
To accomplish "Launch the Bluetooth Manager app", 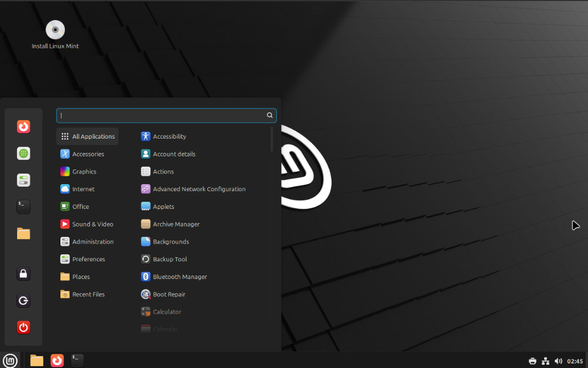I will tap(178, 277).
